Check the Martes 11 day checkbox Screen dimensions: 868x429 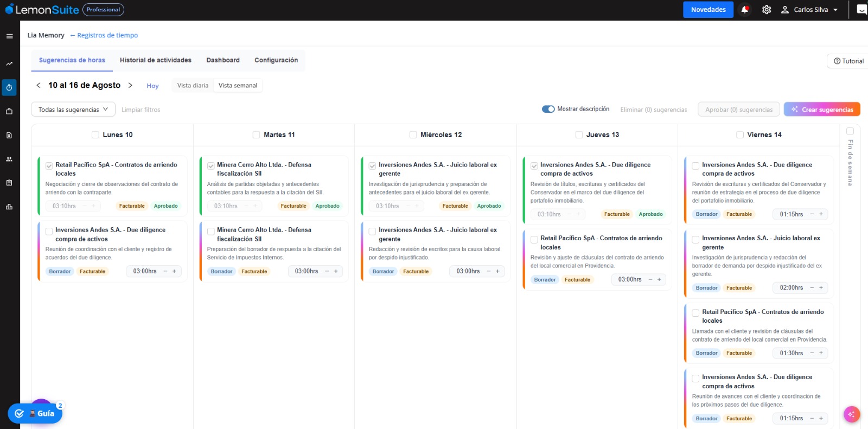(257, 135)
